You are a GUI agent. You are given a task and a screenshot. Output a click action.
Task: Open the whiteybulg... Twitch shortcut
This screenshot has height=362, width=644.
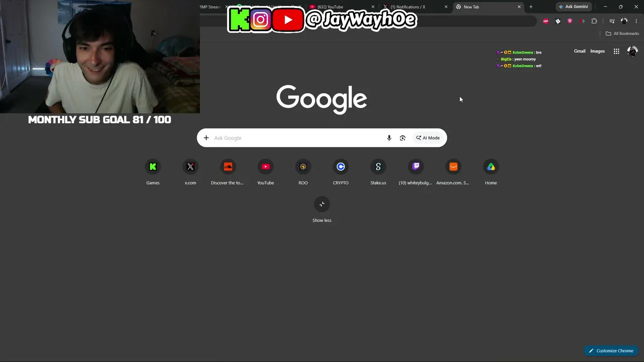tap(416, 172)
